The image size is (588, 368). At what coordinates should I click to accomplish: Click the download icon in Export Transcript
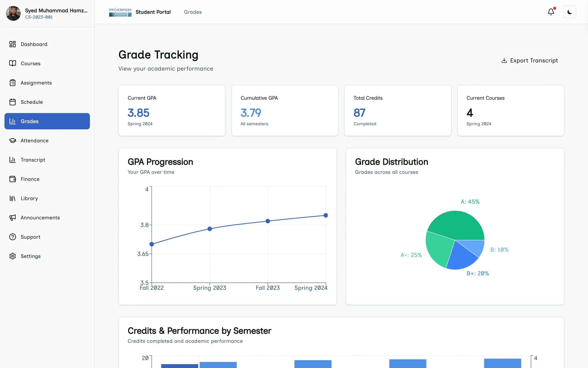[x=504, y=61]
